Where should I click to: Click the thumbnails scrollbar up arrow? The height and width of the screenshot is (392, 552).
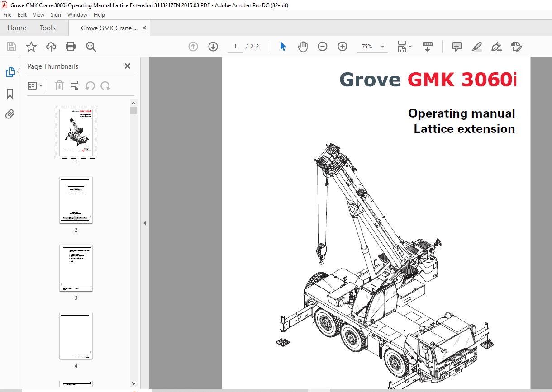(x=133, y=103)
